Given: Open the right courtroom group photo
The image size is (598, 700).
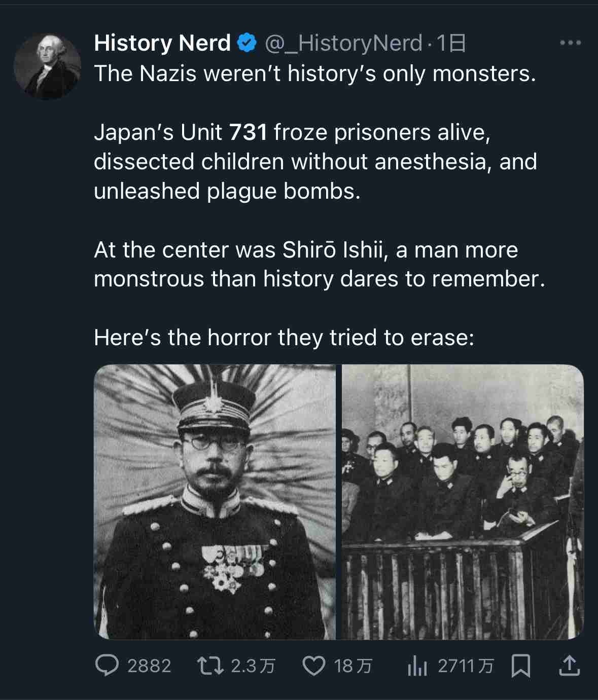Looking at the screenshot, I should click(x=463, y=502).
